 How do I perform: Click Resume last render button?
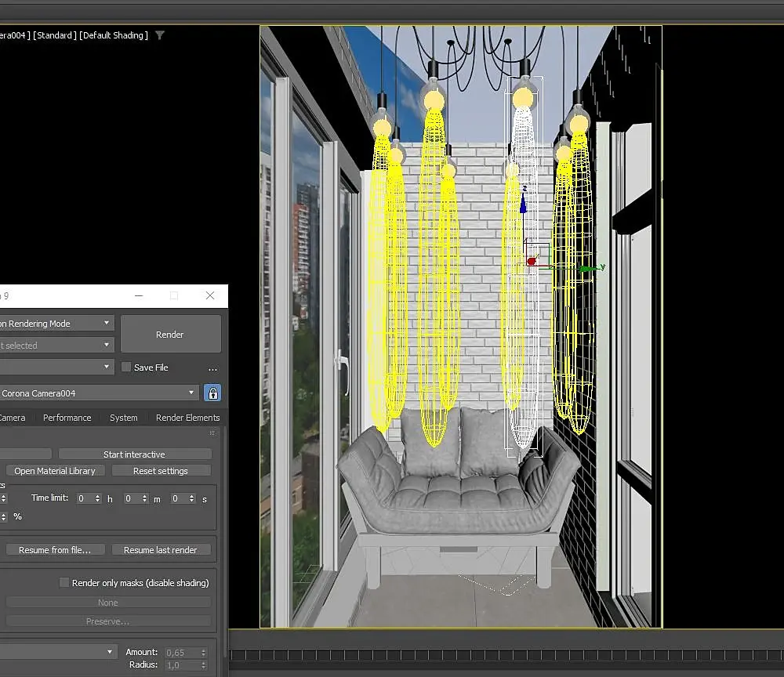(x=161, y=550)
